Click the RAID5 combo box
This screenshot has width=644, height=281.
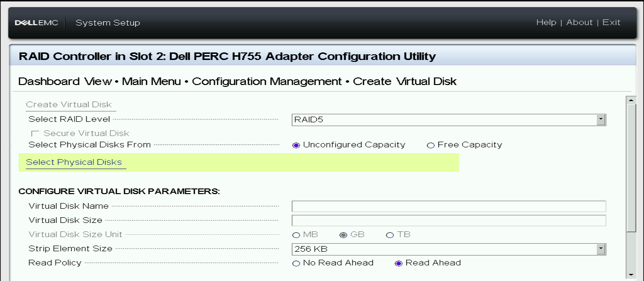point(443,120)
